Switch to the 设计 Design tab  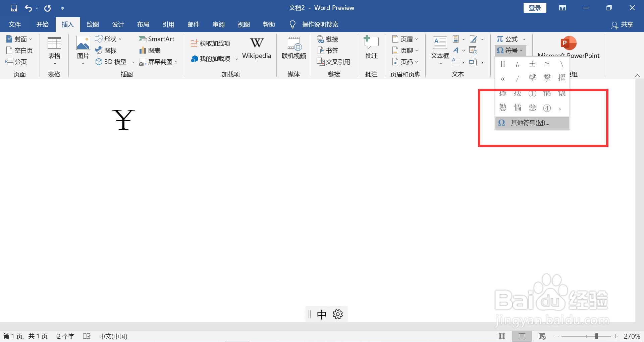tap(118, 24)
